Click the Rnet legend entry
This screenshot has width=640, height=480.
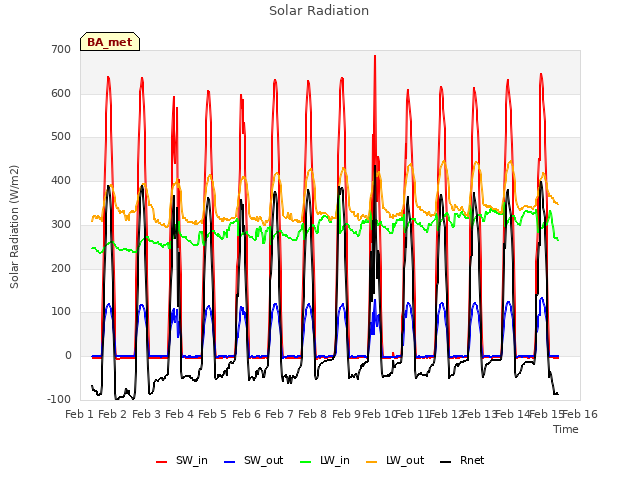coord(462,460)
